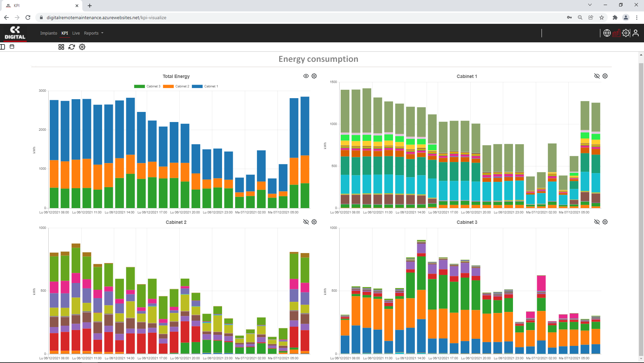Open Cabinet 1 chart settings gear
Viewport: 644px width, 363px height.
(605, 76)
